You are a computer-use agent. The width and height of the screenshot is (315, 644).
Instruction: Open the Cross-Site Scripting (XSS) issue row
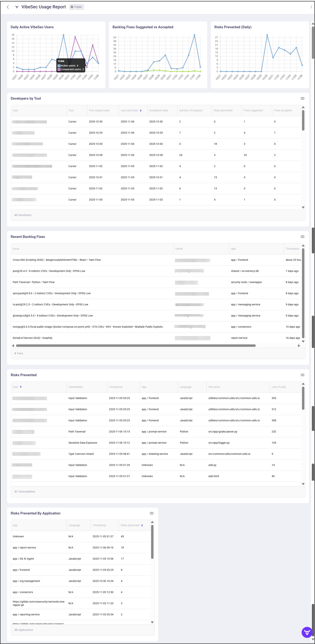[57, 260]
